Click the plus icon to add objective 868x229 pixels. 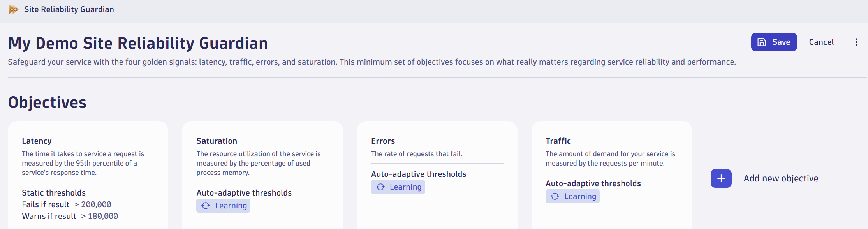pyautogui.click(x=721, y=178)
